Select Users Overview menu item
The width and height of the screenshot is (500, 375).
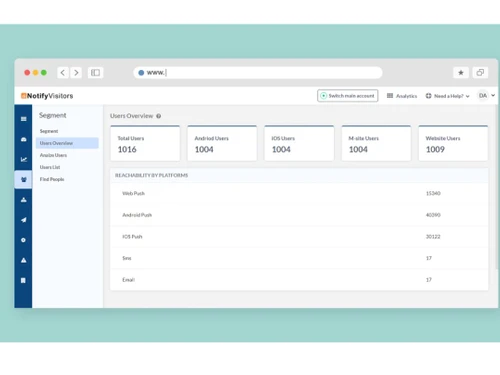pyautogui.click(x=67, y=143)
